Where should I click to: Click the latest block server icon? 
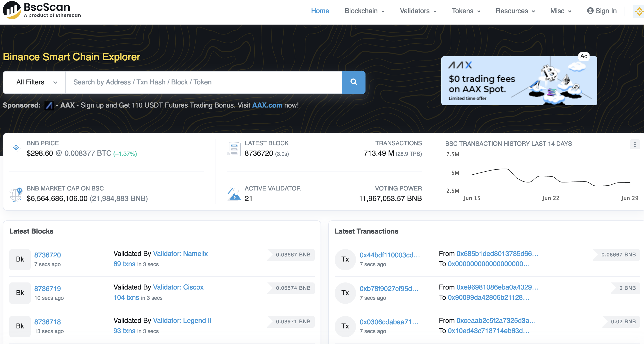234,149
